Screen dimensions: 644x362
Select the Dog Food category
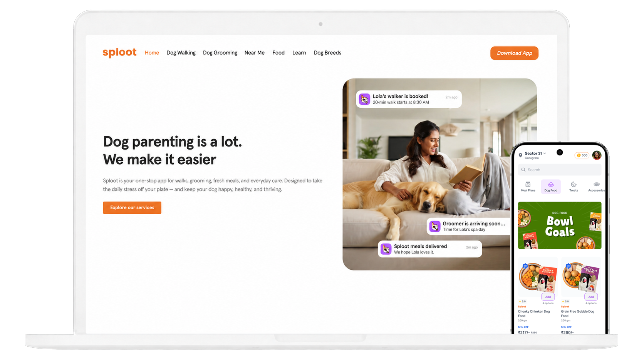(551, 187)
